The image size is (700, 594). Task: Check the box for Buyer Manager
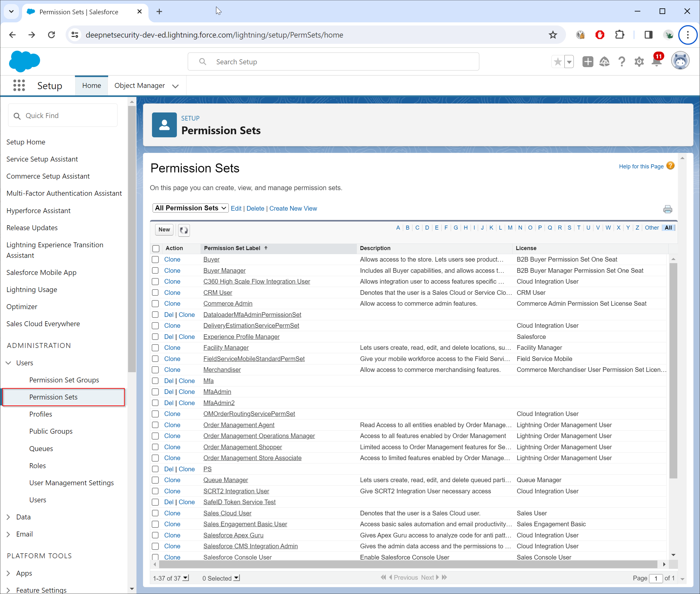[x=155, y=270]
